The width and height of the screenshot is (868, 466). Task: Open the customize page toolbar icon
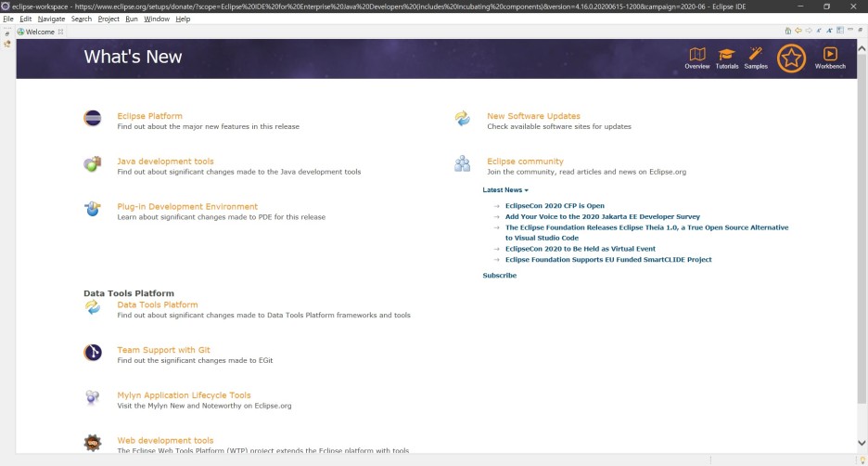click(x=840, y=30)
